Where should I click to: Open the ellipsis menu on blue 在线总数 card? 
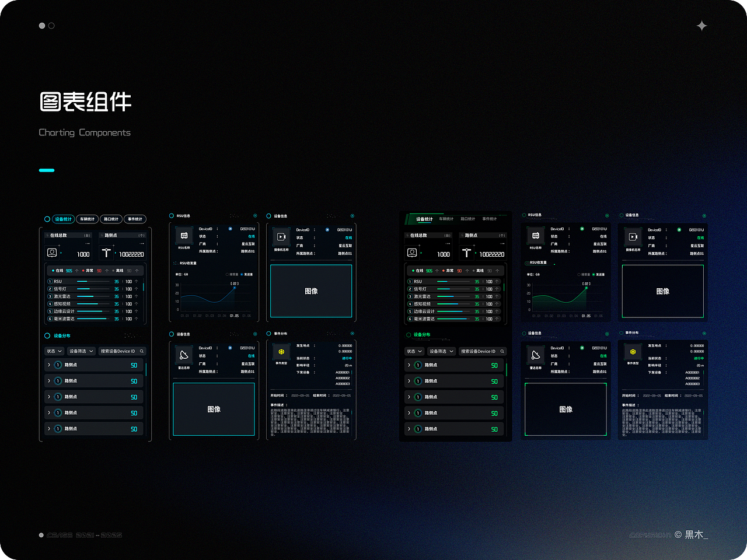[x=87, y=243]
